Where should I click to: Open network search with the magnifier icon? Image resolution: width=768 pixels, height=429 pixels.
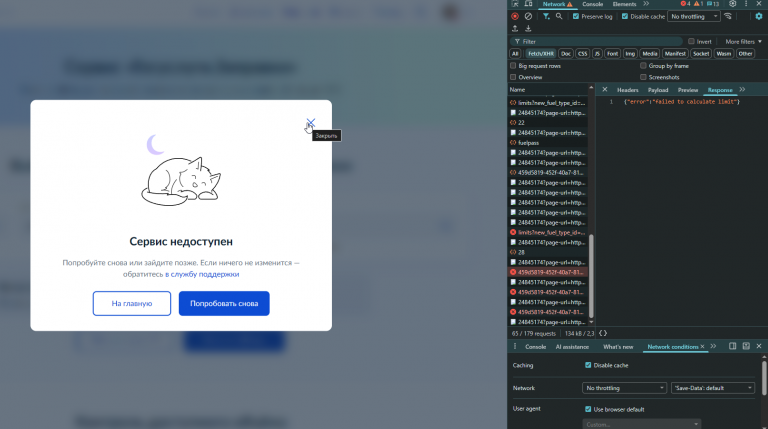point(559,16)
